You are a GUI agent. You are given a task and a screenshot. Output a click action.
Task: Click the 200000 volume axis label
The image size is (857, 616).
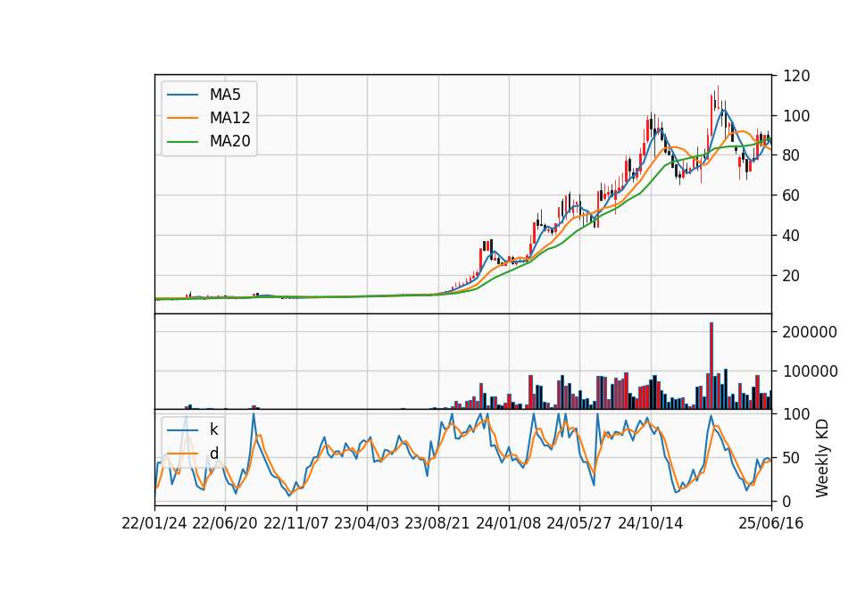point(810,332)
